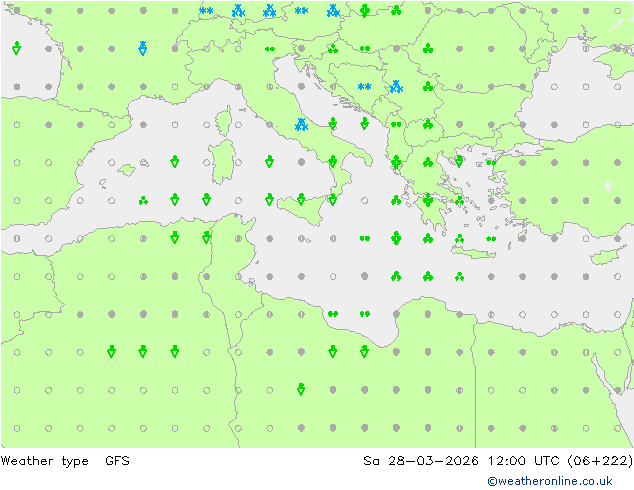
Task: Click the island of Sardinia on the map
Action: click(222, 162)
